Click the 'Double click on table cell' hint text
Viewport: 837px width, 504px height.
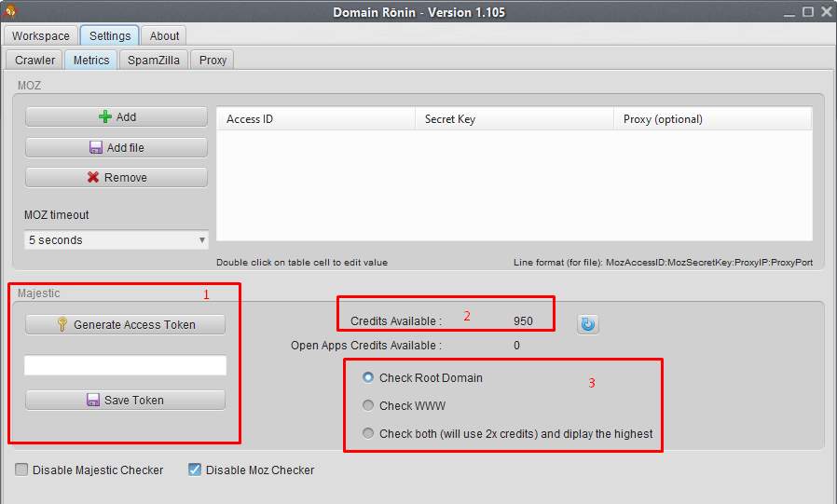[x=302, y=263]
